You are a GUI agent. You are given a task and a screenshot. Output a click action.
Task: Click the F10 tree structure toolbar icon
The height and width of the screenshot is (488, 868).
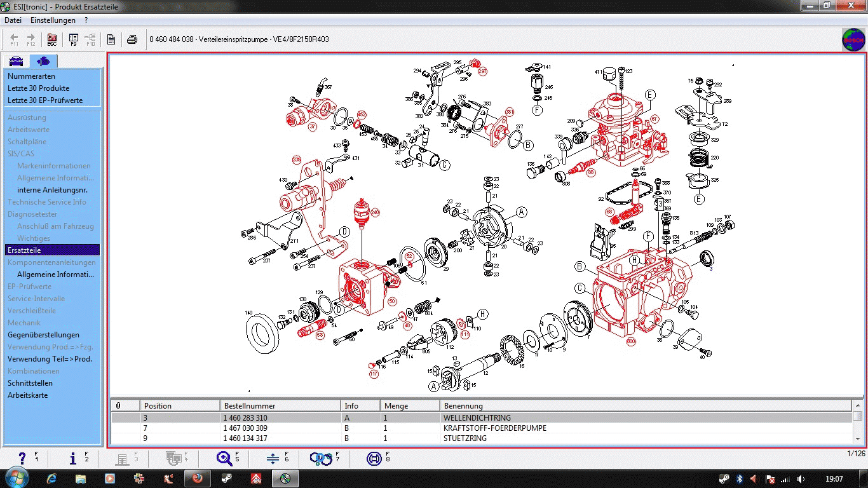(x=90, y=39)
